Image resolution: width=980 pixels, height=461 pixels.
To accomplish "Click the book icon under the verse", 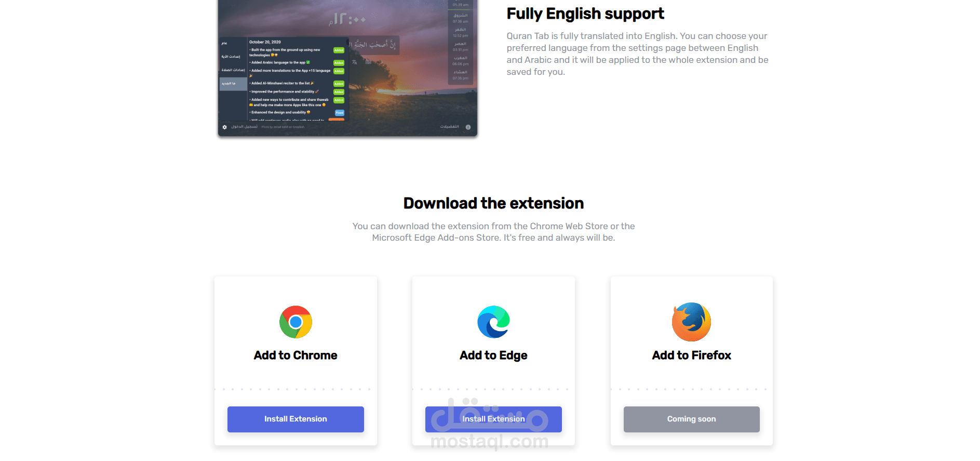I will coord(368,62).
